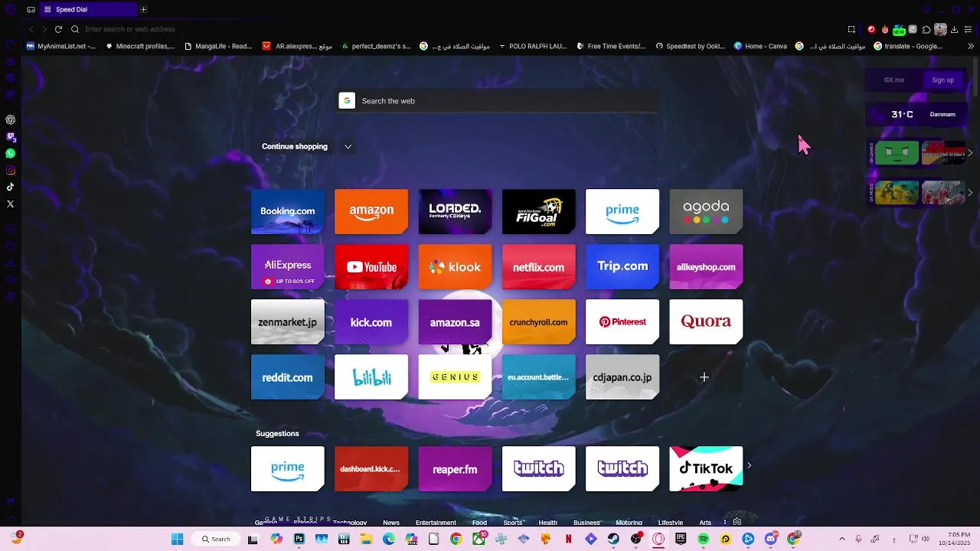Viewport: 980px width, 551px height.
Task: Open Google Chrome from the taskbar
Action: (456, 539)
